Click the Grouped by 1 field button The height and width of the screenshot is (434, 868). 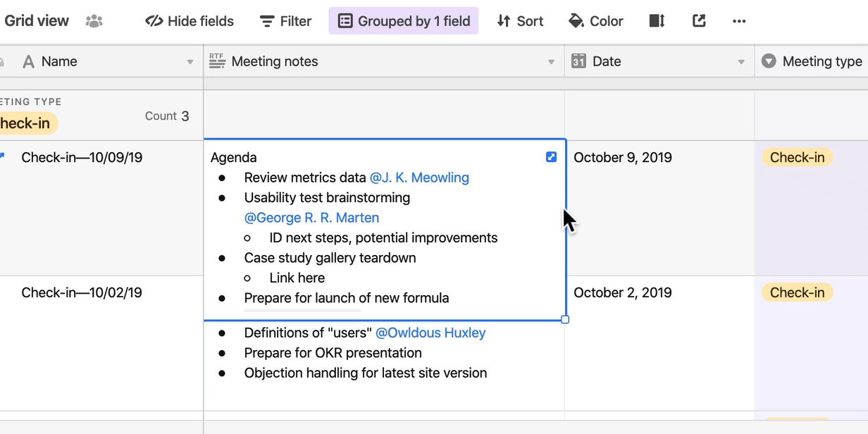403,21
